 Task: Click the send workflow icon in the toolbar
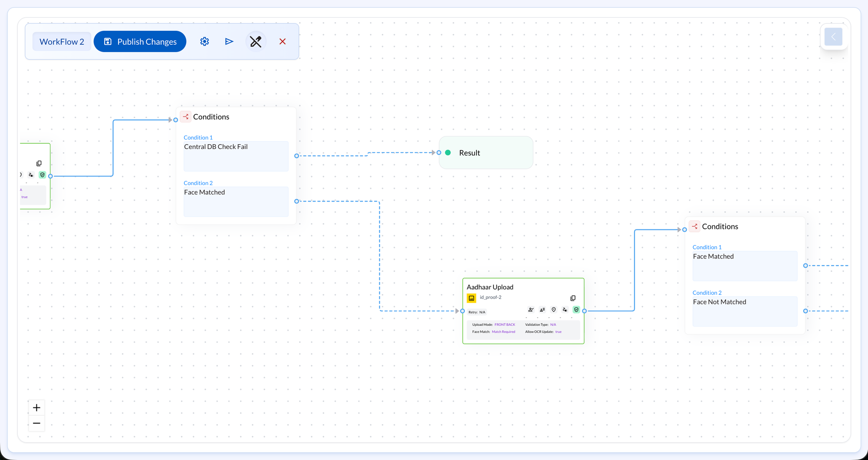pos(229,41)
